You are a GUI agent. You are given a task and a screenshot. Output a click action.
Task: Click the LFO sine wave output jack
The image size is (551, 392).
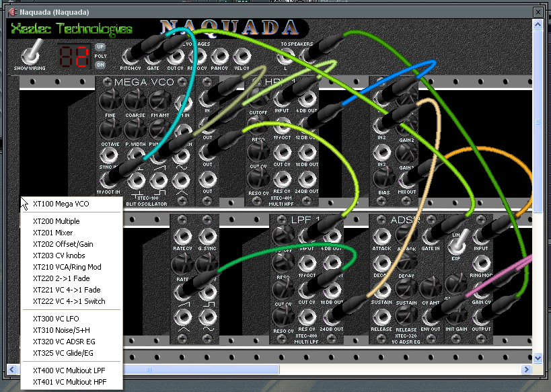tap(208, 317)
